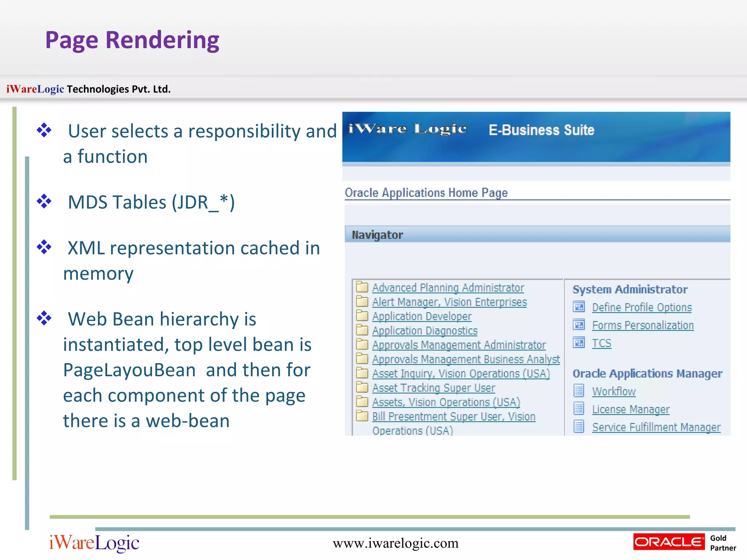Open the Service Fulfillment Manager link
The width and height of the screenshot is (747, 560).
click(x=657, y=427)
